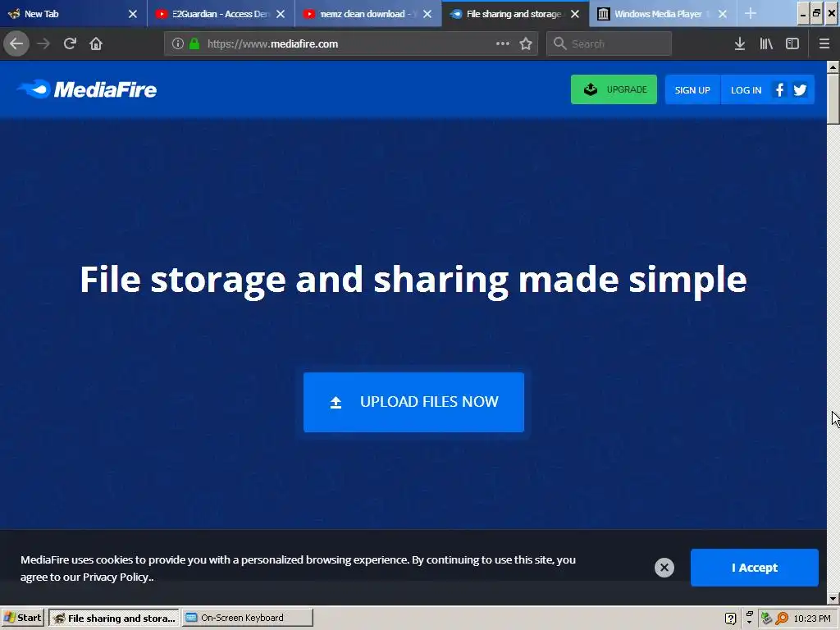840x630 pixels.
Task: Click the forward navigation arrow
Action: pos(43,43)
